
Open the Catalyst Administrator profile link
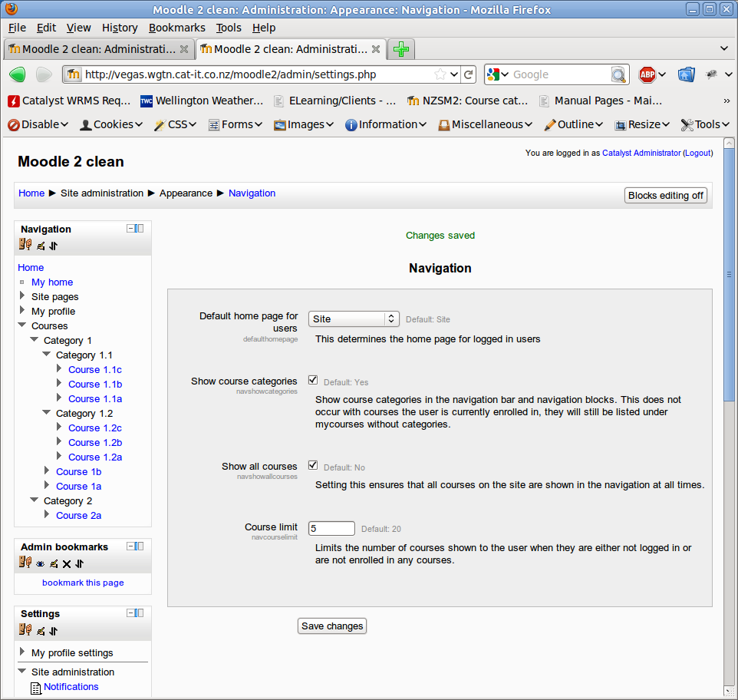coord(641,153)
